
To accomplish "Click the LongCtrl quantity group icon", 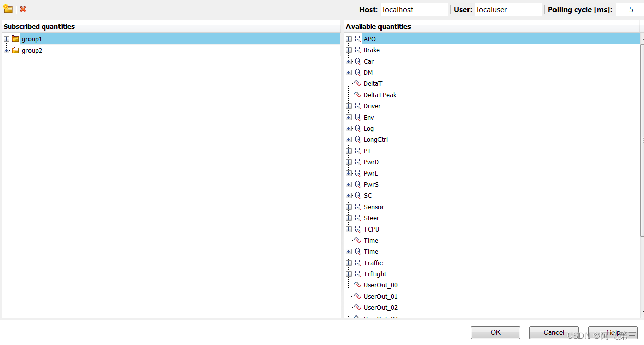I will [x=358, y=140].
